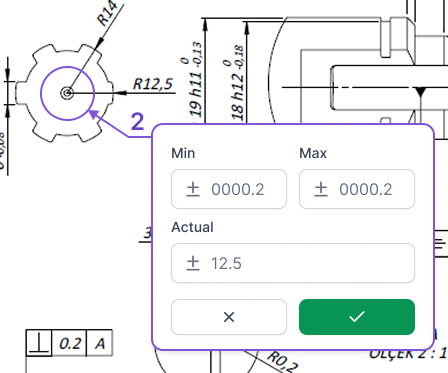Select balloon number 2 annotation
Image resolution: width=448 pixels, height=373 pixels.
[137, 122]
